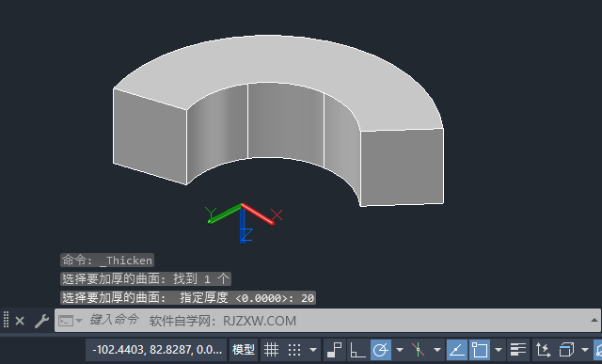Click the infer constraints icon
The width and height of the screenshot is (602, 364).
coord(335,350)
